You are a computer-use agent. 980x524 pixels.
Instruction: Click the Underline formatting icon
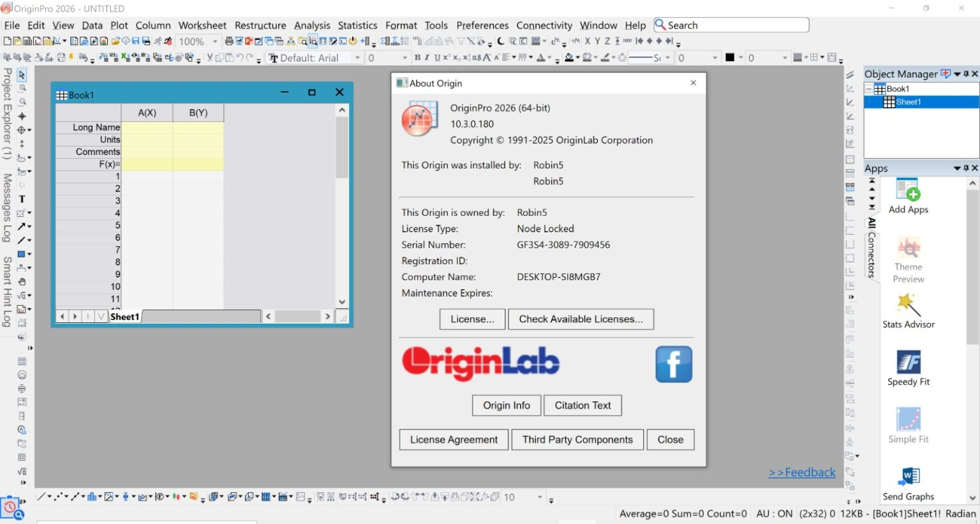pos(437,58)
